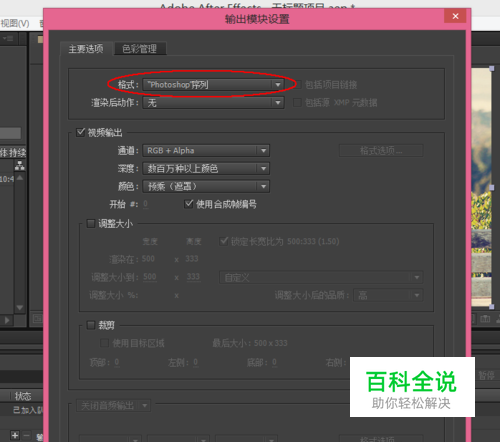Viewport: 500px width, 442px height.
Task: Toggle the 使用目标区域 checkbox
Action: coord(104,343)
